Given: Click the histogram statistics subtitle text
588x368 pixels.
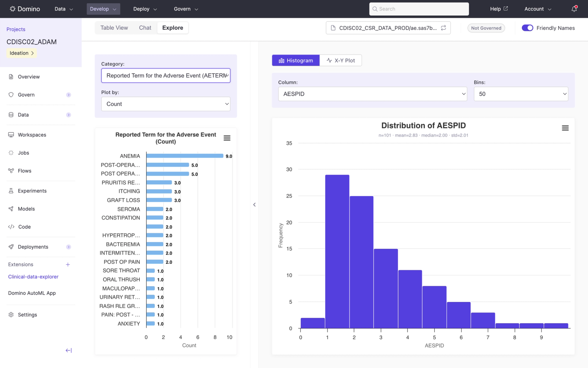Looking at the screenshot, I should tap(423, 135).
